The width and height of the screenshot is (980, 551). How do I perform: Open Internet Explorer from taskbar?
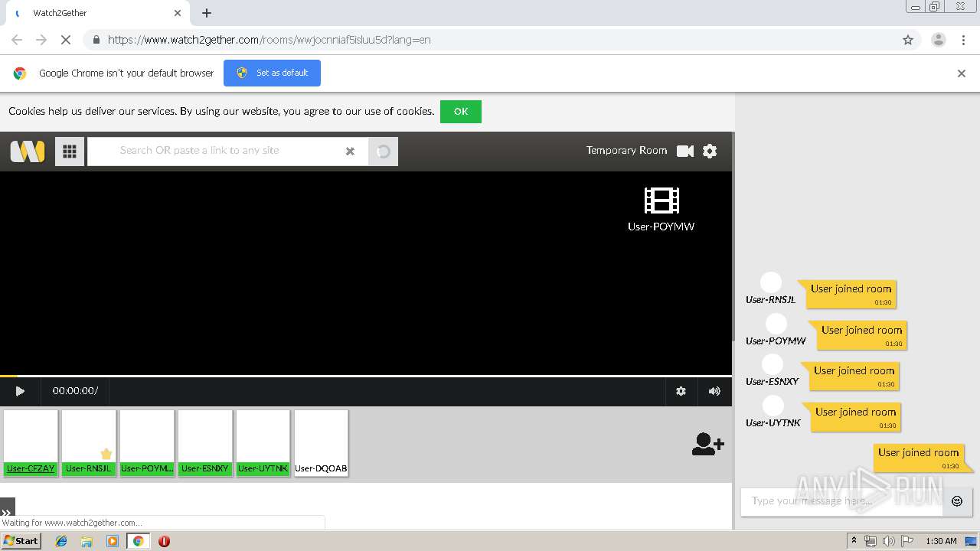coord(61,541)
